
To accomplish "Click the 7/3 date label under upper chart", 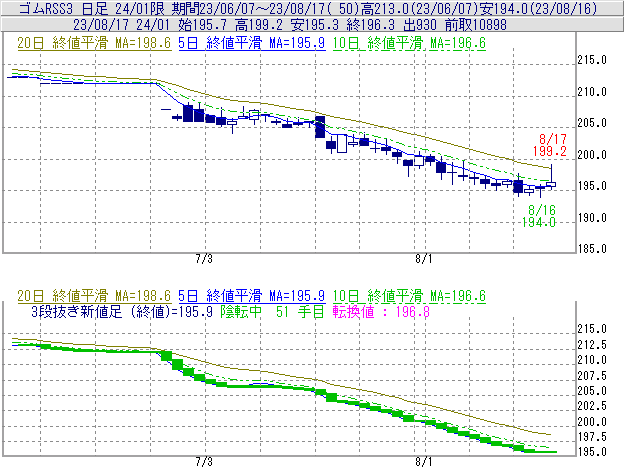I will pyautogui.click(x=204, y=259).
